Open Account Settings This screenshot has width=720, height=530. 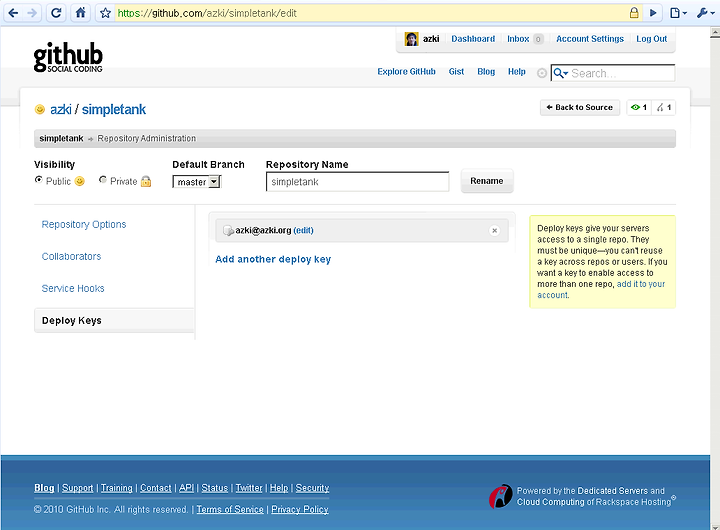coord(590,39)
